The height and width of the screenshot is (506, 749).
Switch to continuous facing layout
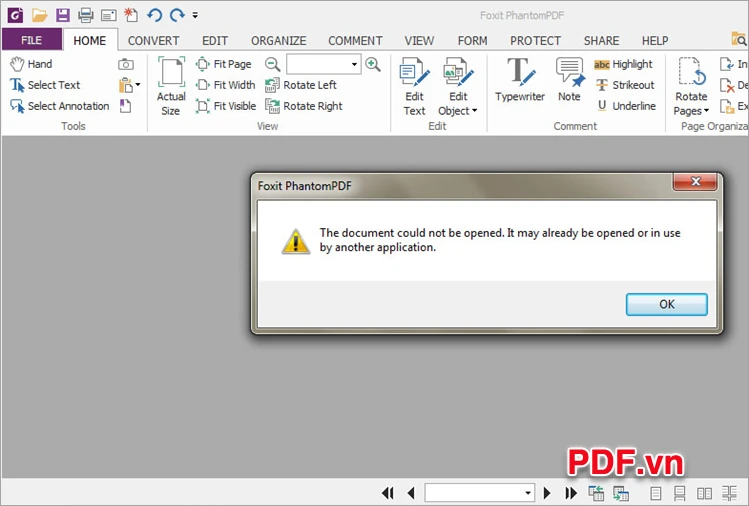coord(729,493)
